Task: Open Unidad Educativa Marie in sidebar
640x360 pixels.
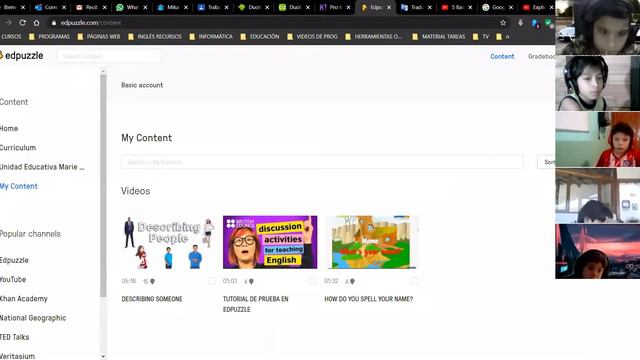Action: pos(42,167)
